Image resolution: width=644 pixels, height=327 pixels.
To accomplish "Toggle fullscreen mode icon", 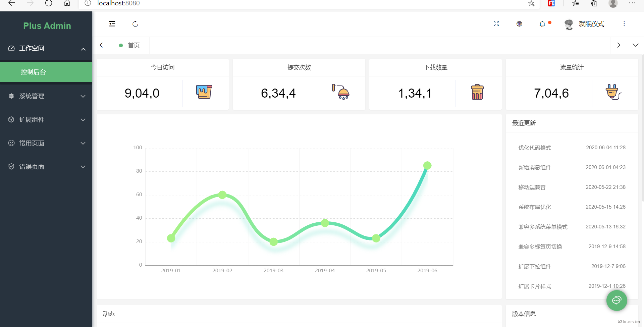I will (x=496, y=24).
